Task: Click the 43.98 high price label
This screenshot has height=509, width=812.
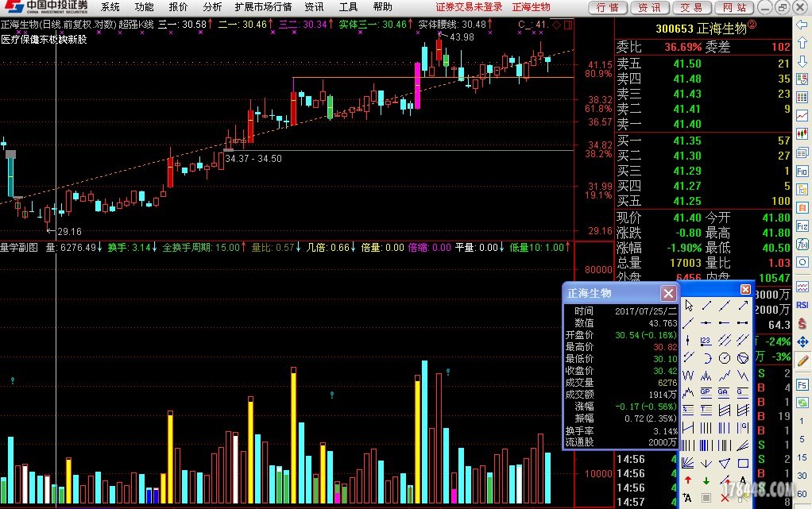Action: pos(462,37)
